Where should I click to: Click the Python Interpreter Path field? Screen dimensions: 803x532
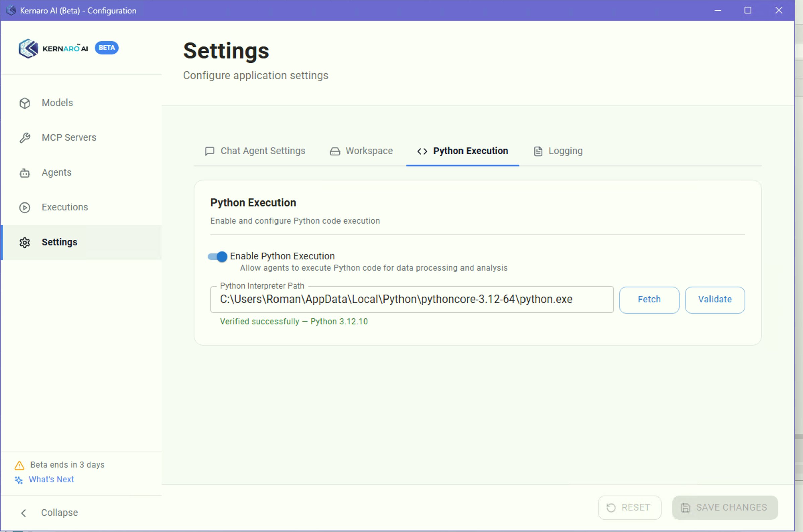click(412, 299)
